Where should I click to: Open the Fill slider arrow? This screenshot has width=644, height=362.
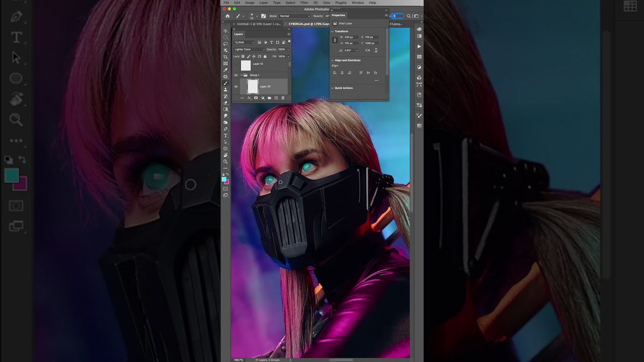point(288,56)
